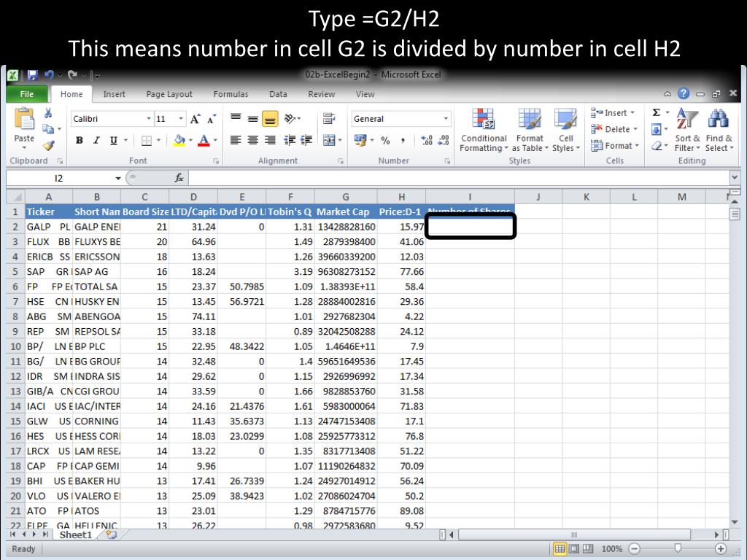Select cell H2 containing 15.97
Screen dimensions: 747x560
402,227
